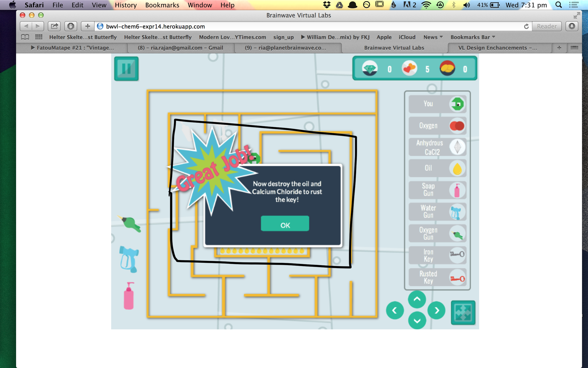Move right with the right arrow button
Screen dimensions: 588x368
pos(437,310)
